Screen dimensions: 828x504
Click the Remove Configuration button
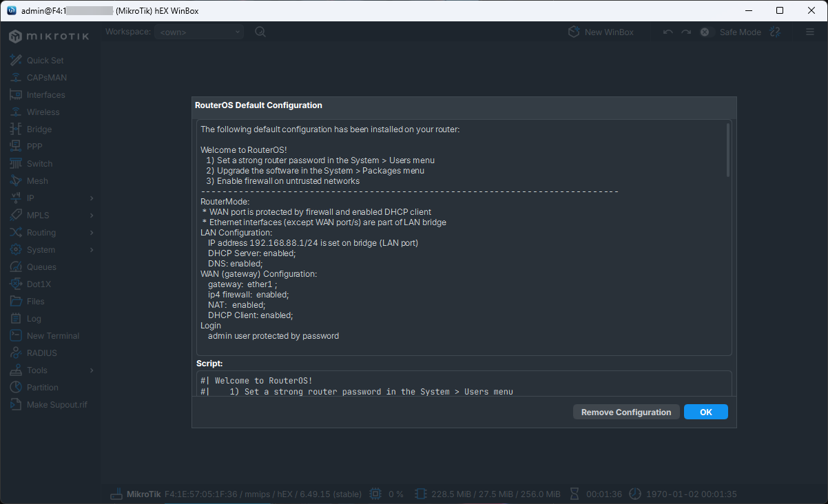click(625, 412)
